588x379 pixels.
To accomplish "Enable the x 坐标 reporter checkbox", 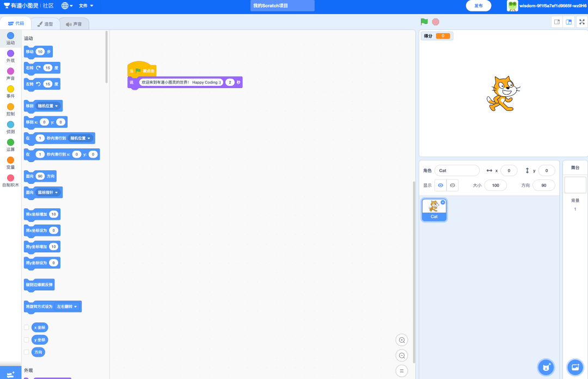I will 26,327.
